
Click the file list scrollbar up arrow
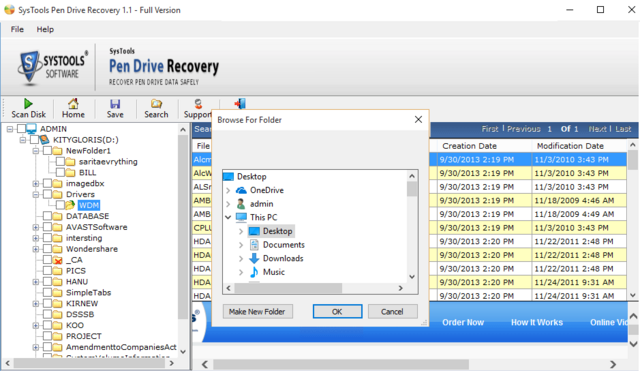pyautogui.click(x=633, y=145)
